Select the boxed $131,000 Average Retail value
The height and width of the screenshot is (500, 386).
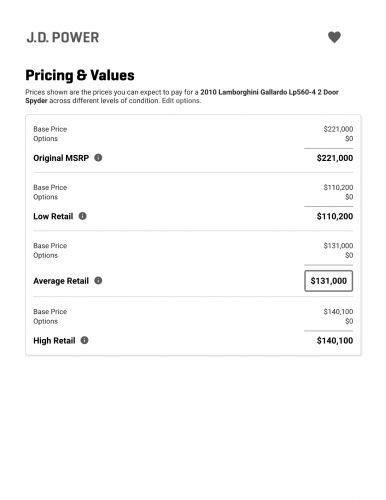pyautogui.click(x=328, y=281)
